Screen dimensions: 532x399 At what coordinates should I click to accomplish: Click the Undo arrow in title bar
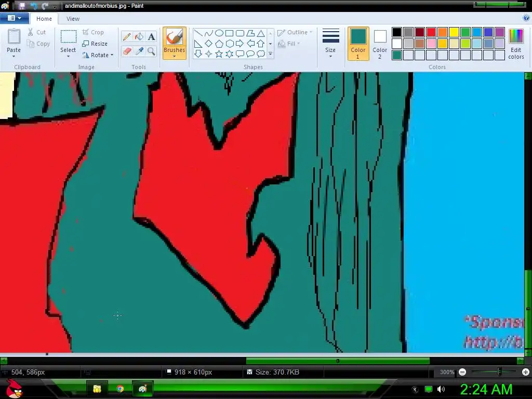coord(33,6)
